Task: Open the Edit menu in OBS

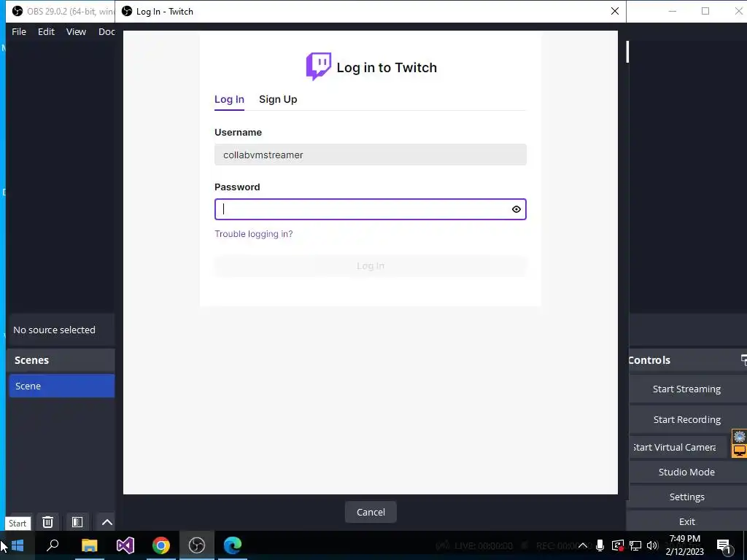Action: (x=46, y=31)
